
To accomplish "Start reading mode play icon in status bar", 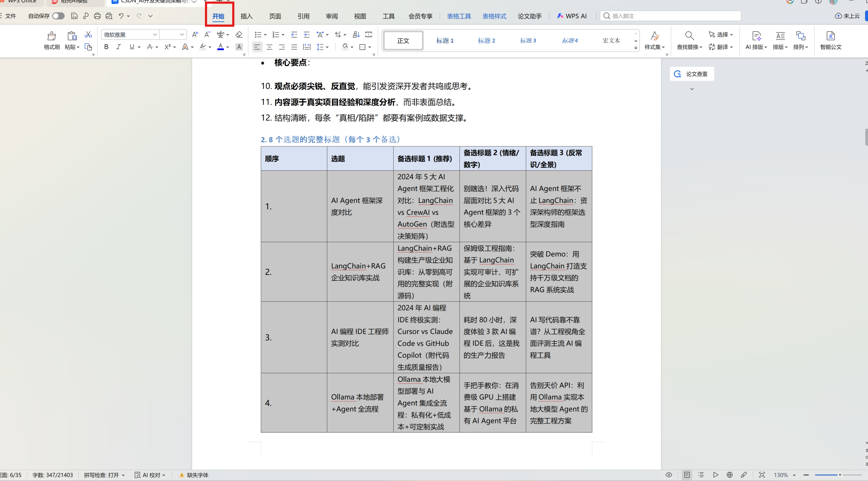I will 715,475.
